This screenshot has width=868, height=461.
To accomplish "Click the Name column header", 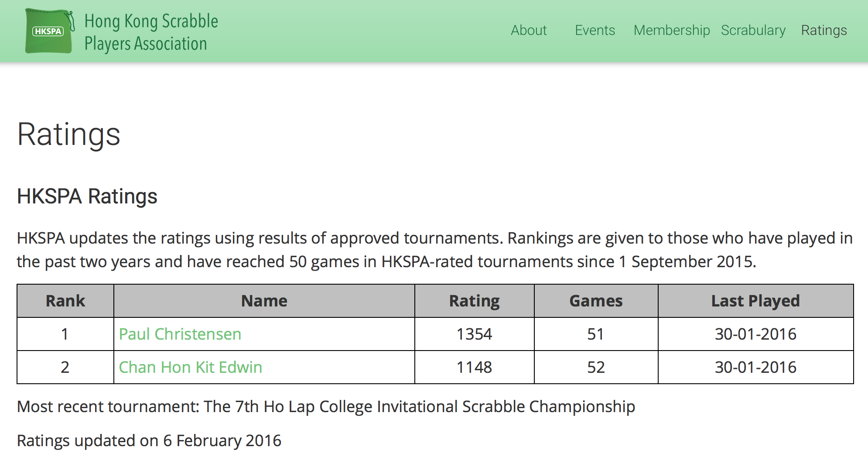I will pos(264,301).
